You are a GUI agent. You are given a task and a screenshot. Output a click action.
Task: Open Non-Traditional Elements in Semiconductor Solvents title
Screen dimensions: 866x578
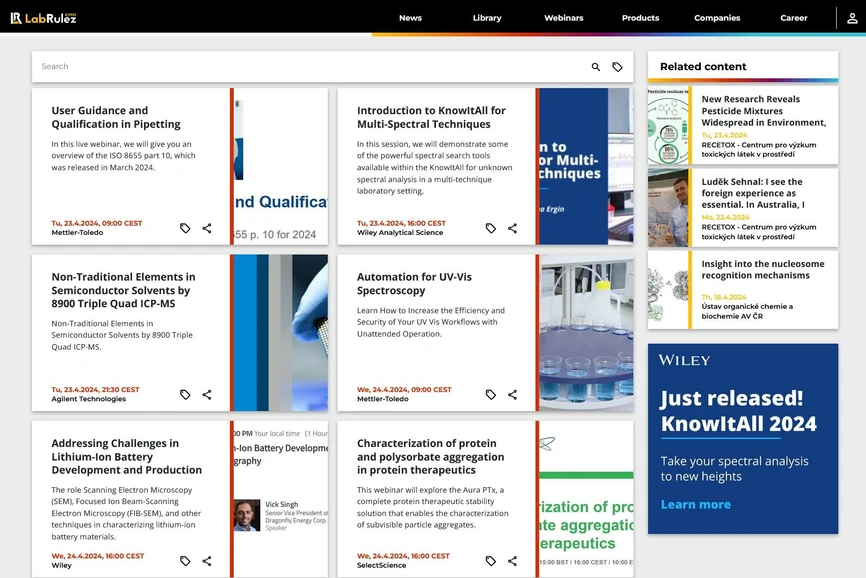123,290
